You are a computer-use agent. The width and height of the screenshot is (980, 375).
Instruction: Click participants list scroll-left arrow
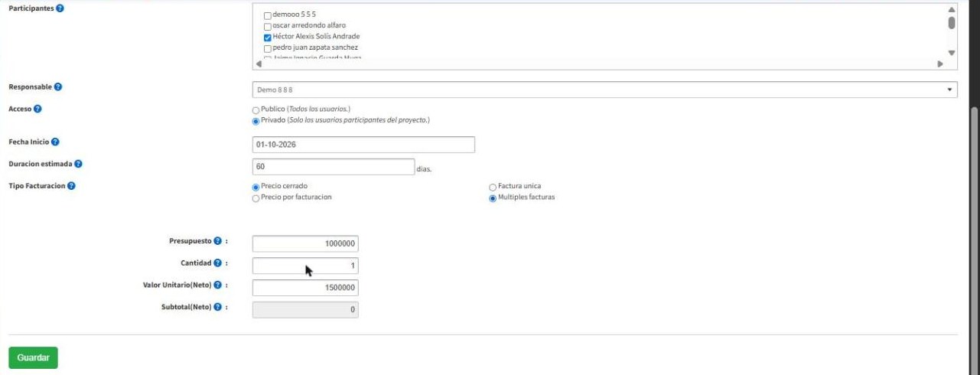coord(259,64)
